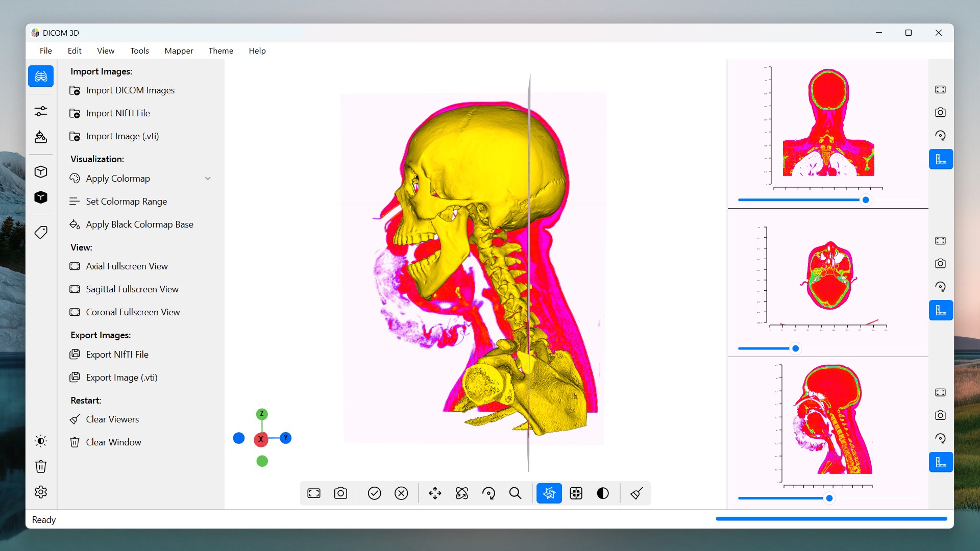Click the circled X cancel icon
This screenshot has height=551, width=980.
[402, 493]
